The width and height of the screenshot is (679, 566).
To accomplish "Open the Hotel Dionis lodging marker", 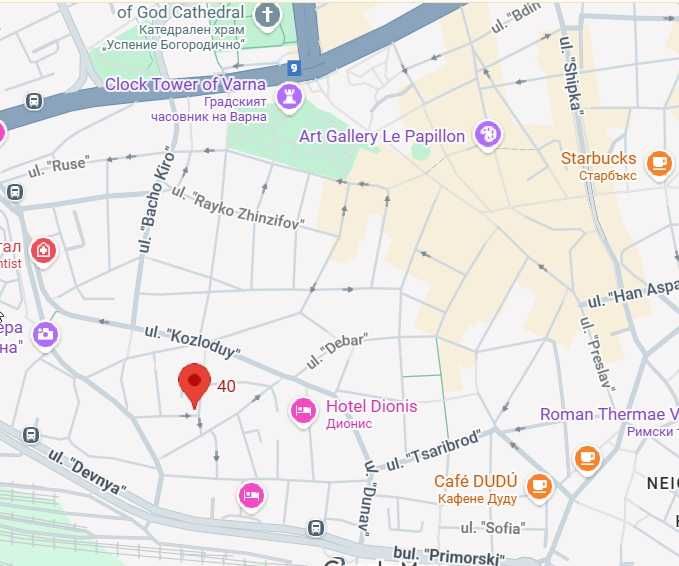I will click(x=303, y=411).
